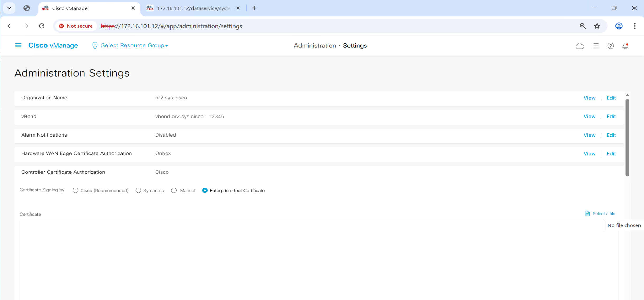Bookmark this page with star icon
The width and height of the screenshot is (644, 300).
click(597, 26)
